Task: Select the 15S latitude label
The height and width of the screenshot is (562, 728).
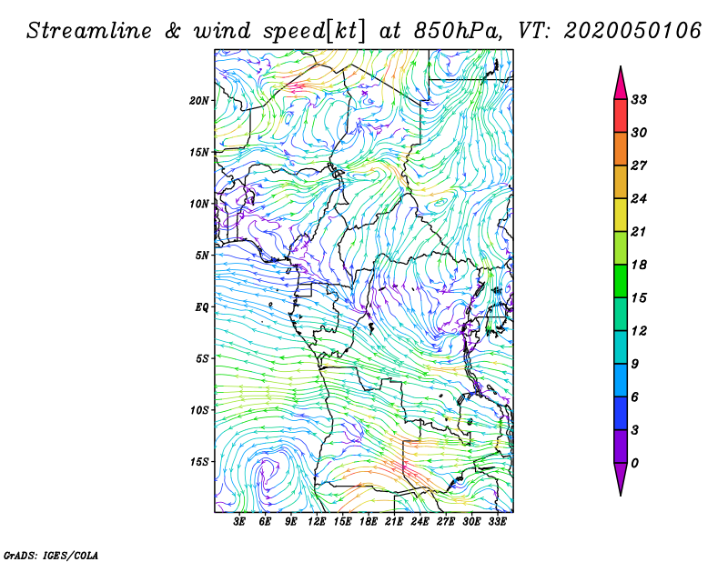Action: click(x=199, y=462)
